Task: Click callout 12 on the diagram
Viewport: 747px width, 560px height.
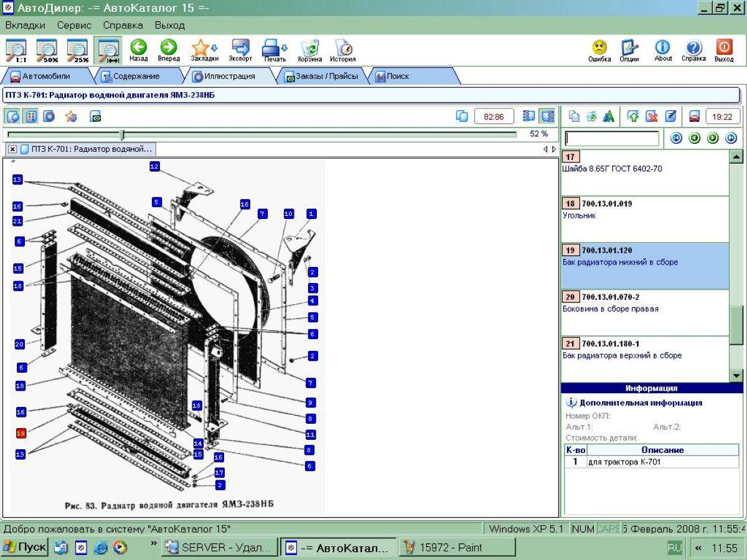Action: tap(154, 166)
